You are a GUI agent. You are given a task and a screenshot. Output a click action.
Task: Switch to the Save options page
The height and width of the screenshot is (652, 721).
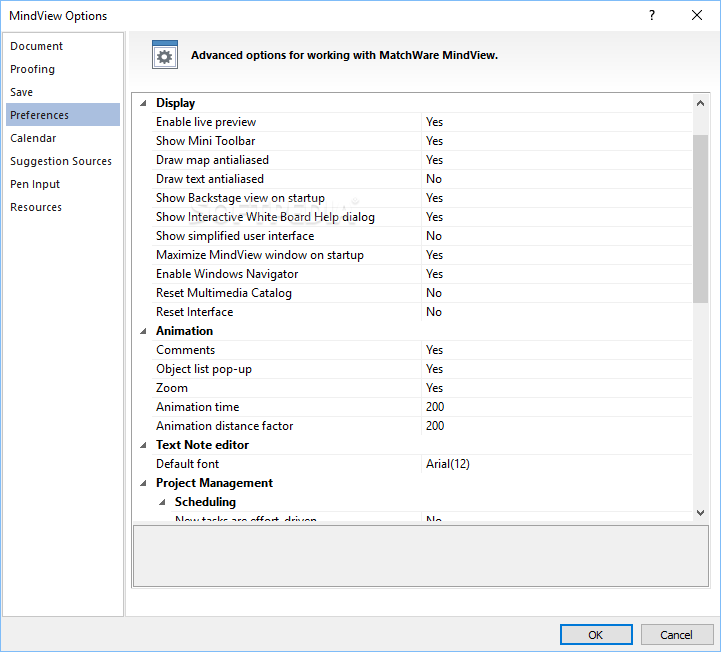tap(63, 92)
